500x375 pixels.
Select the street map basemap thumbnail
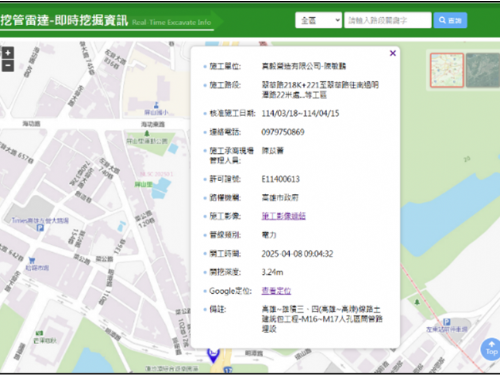coord(447,70)
